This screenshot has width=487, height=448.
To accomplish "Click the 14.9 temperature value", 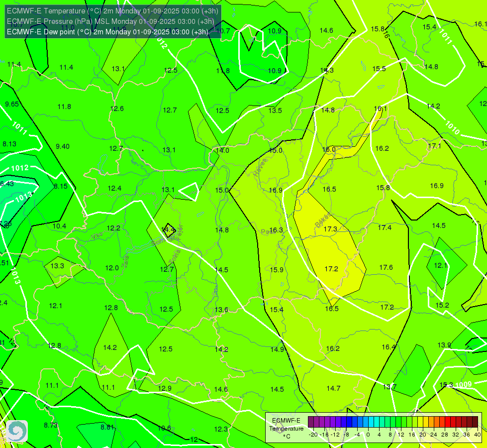I will [277, 349].
